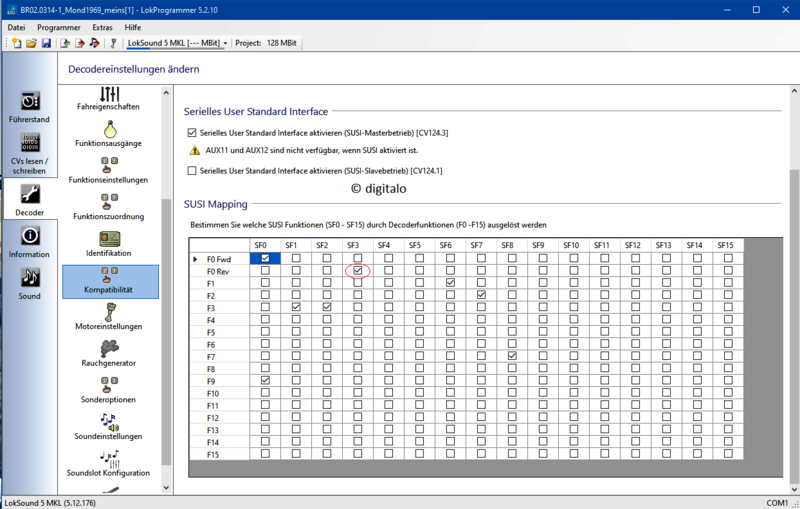This screenshot has width=800, height=509.
Task: Open the Führerstand view
Action: point(29,106)
